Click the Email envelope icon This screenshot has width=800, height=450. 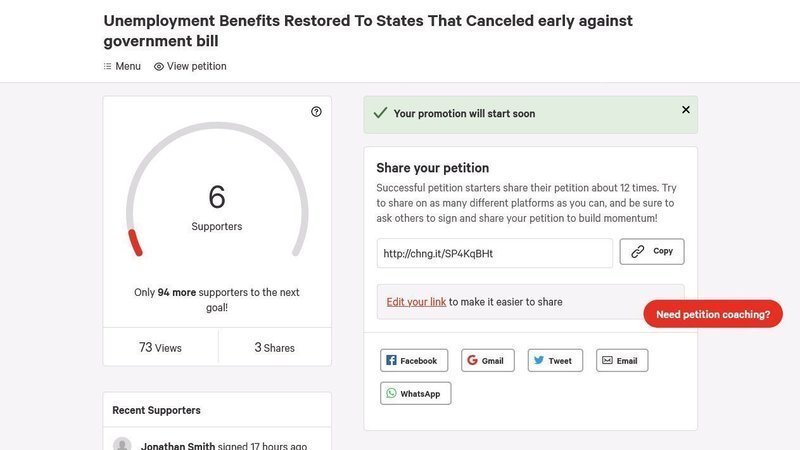pyautogui.click(x=606, y=361)
